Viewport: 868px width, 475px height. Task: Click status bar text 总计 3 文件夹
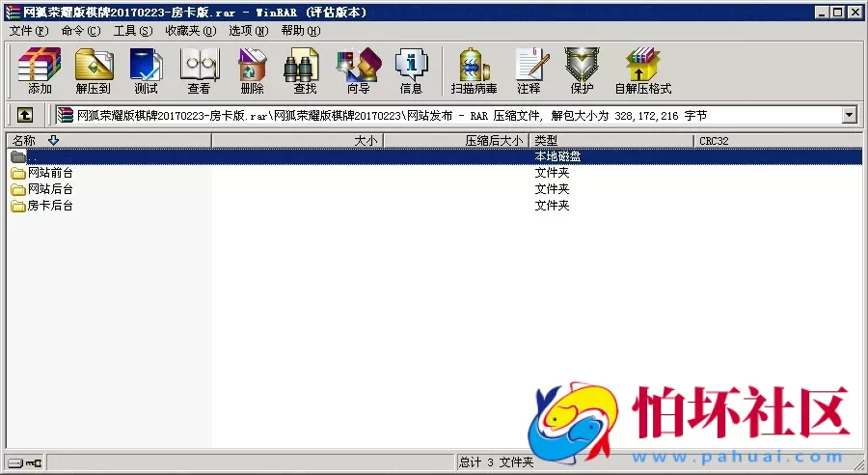click(x=496, y=462)
